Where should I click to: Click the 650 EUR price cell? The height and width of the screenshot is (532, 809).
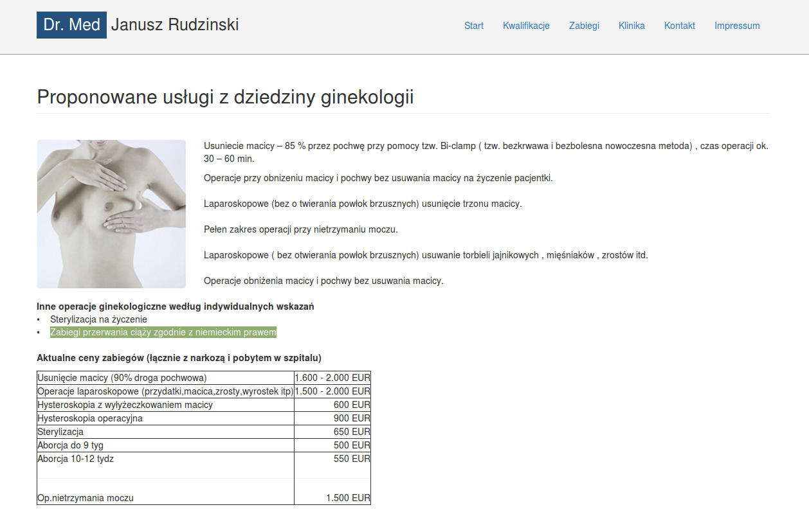point(332,432)
